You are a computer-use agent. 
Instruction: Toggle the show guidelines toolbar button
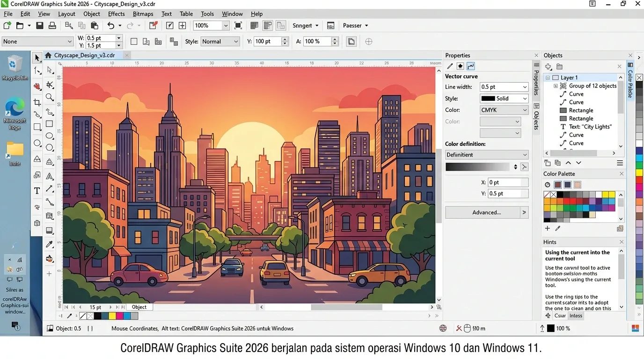point(268,26)
